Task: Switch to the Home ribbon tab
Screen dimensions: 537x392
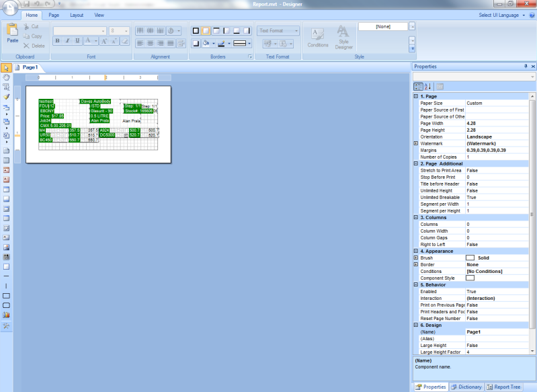Action: click(x=32, y=15)
